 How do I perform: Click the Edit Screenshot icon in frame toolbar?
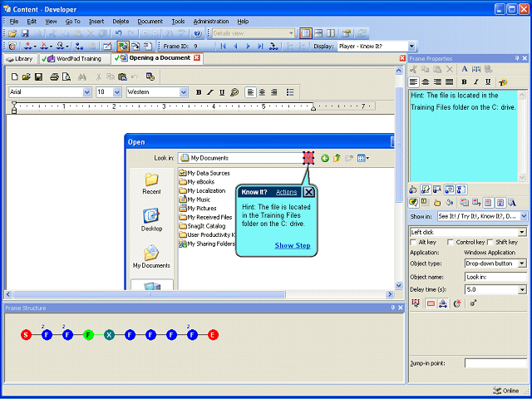point(107,47)
